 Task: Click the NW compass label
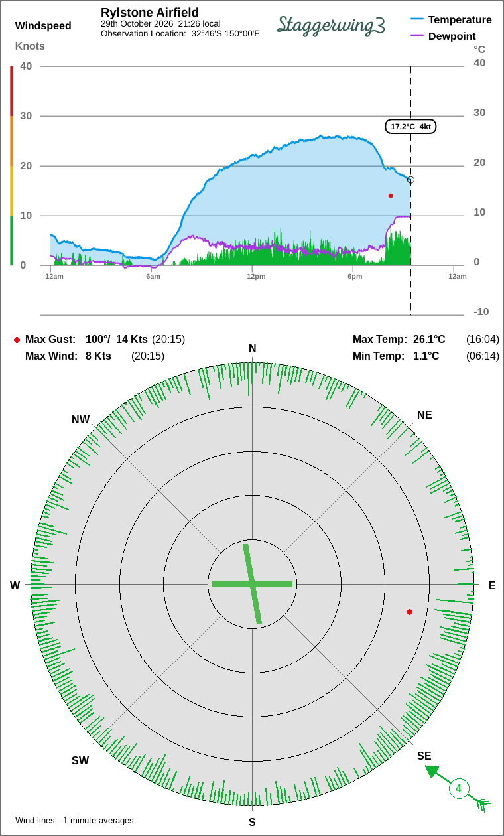pos(81,419)
